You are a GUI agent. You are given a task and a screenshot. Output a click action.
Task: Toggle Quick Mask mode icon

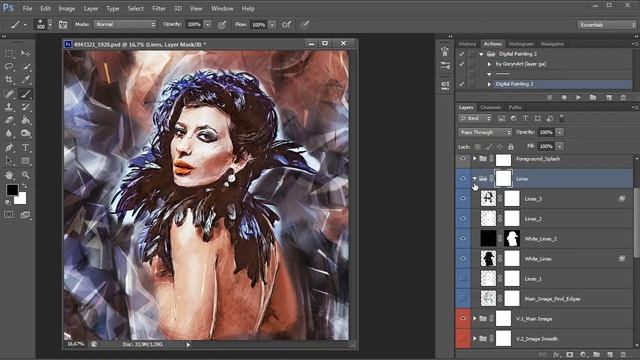(x=9, y=215)
